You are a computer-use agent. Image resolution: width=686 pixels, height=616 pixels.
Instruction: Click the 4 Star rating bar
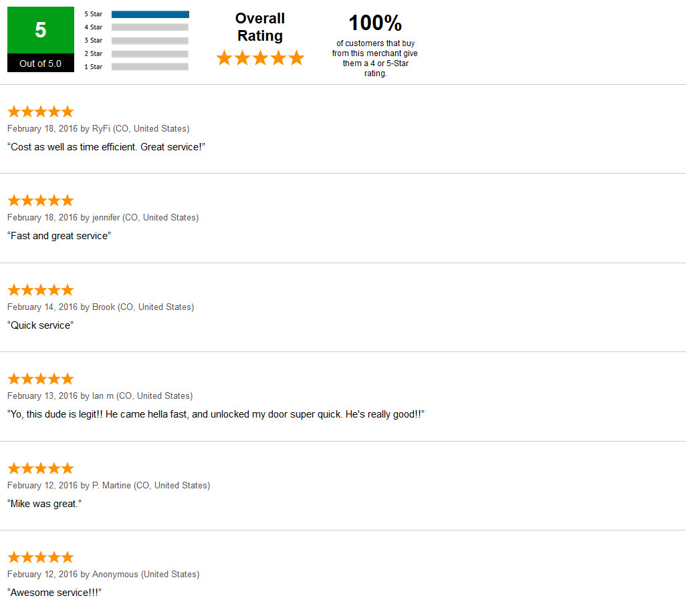[150, 27]
